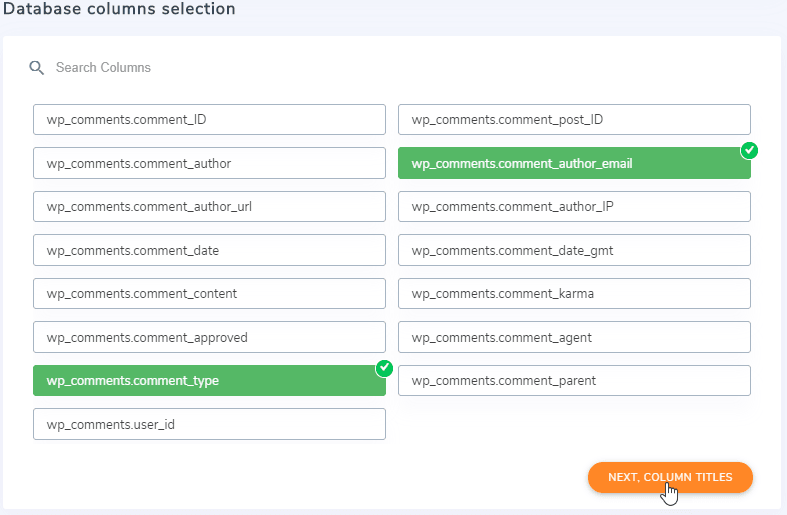Enable the wp_comments.user_id column
This screenshot has width=787, height=515.
click(x=209, y=424)
